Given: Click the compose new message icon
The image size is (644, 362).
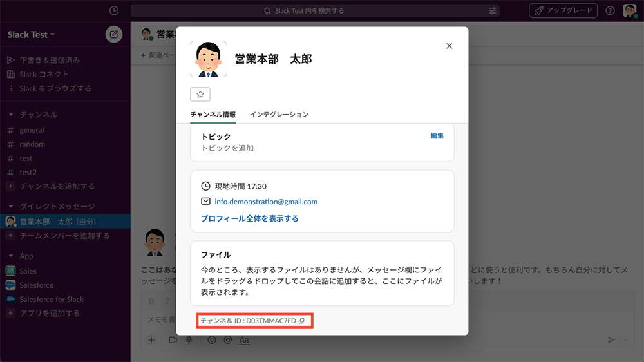Looking at the screenshot, I should click(x=114, y=35).
